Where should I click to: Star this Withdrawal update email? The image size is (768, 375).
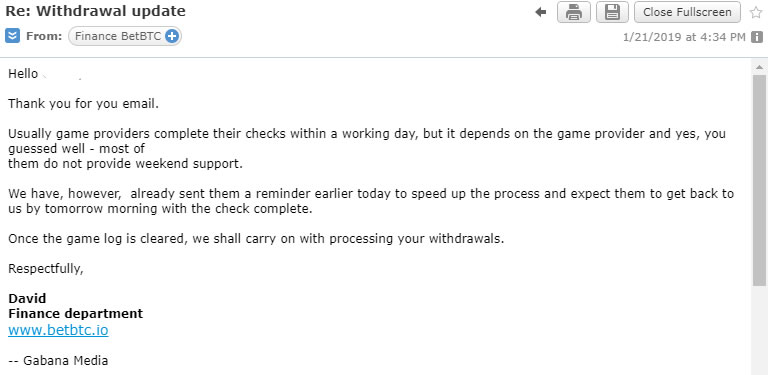(x=756, y=12)
